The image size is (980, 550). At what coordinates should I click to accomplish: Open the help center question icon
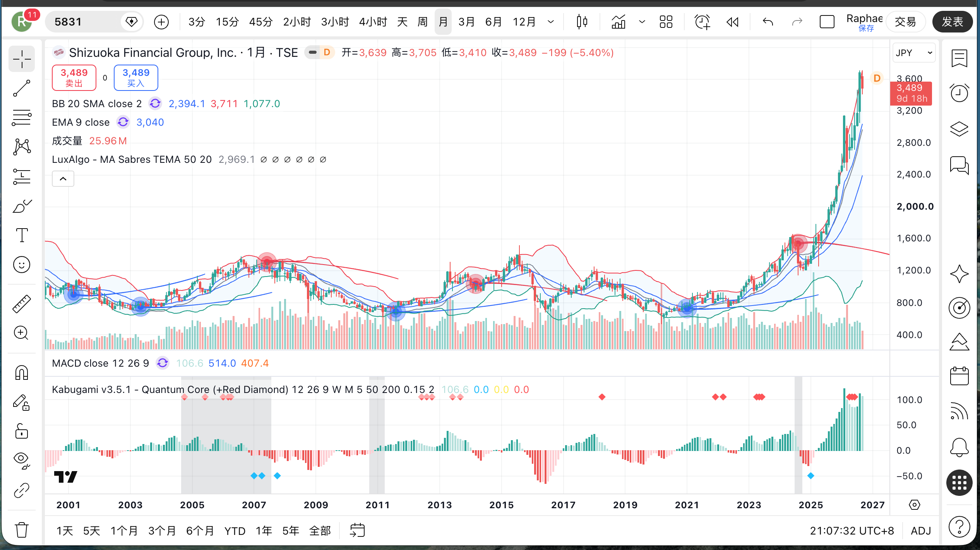(x=959, y=527)
